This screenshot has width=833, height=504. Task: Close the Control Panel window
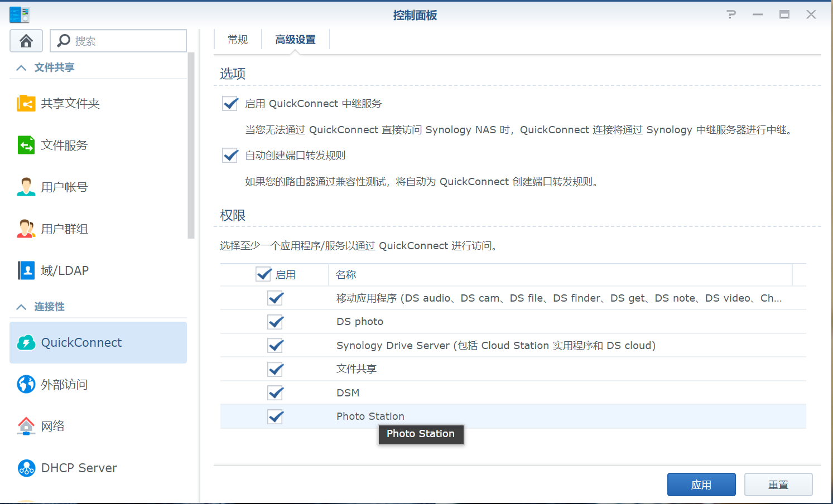click(x=811, y=14)
